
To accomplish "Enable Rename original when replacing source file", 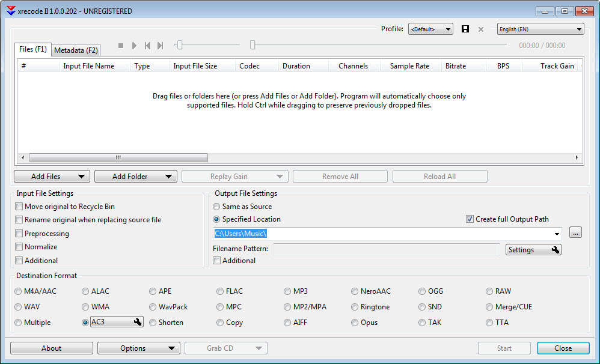I will 19,220.
